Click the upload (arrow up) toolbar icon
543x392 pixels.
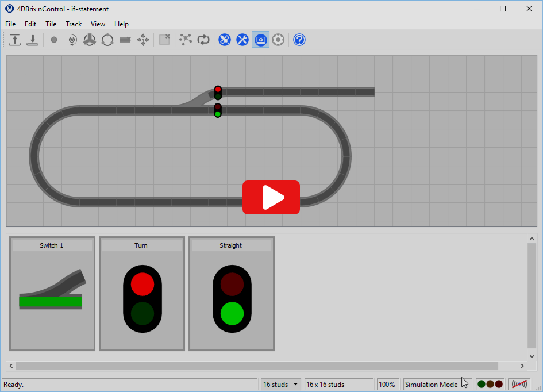(x=14, y=40)
